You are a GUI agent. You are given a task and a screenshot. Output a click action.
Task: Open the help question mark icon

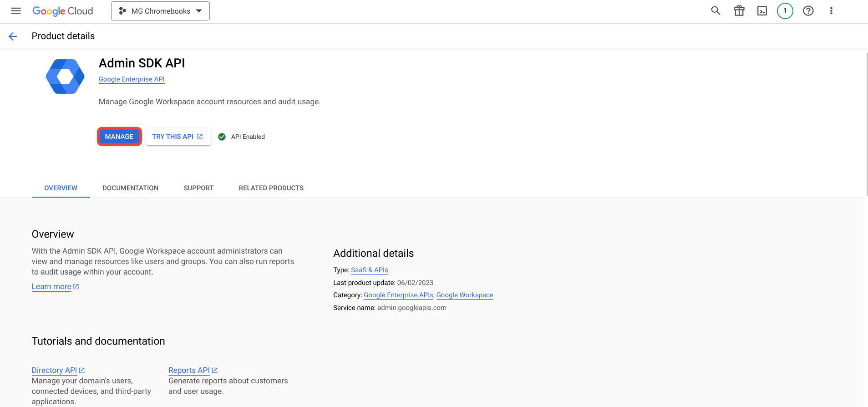tap(808, 11)
